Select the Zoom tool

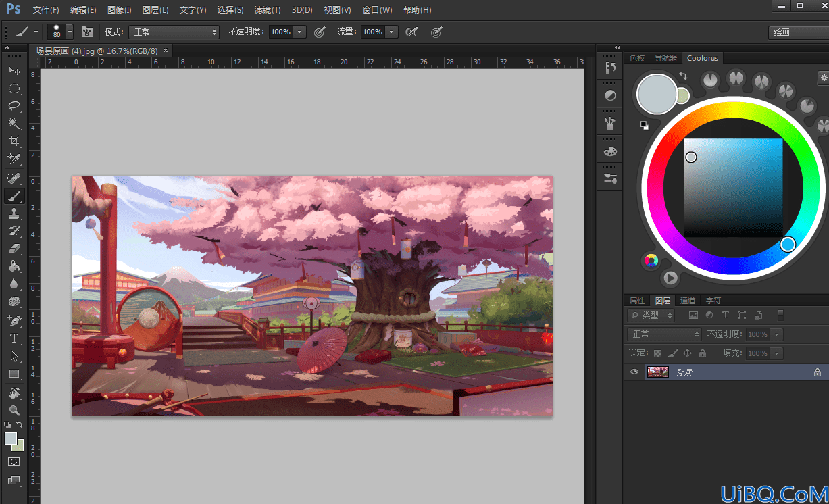(x=14, y=410)
